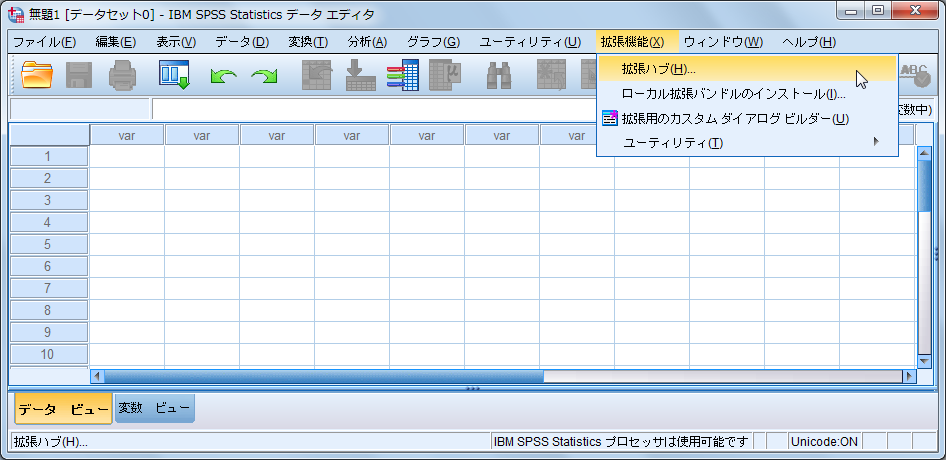Click the green Undo arrow

pyautogui.click(x=223, y=75)
